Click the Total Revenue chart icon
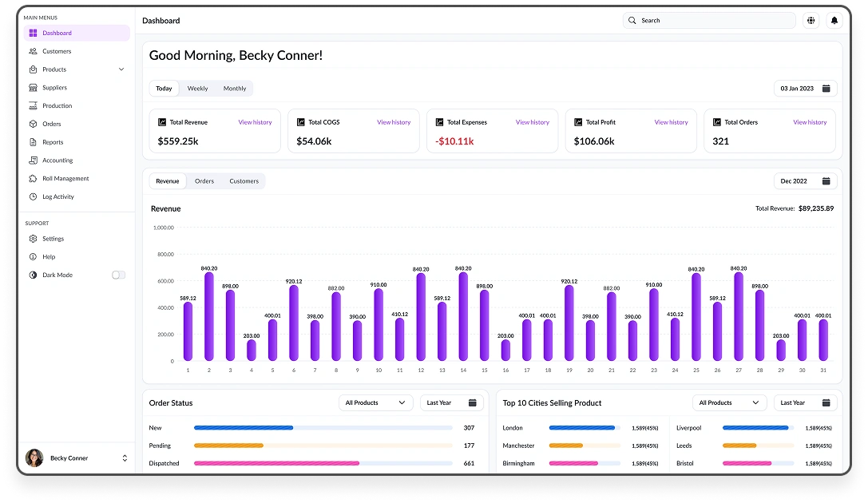The width and height of the screenshot is (868, 503). tap(162, 122)
